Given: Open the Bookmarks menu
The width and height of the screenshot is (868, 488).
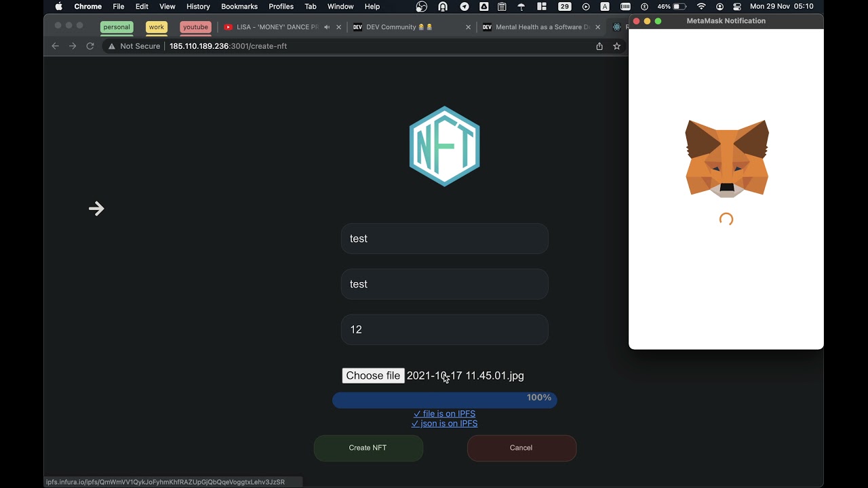Looking at the screenshot, I should pos(239,7).
